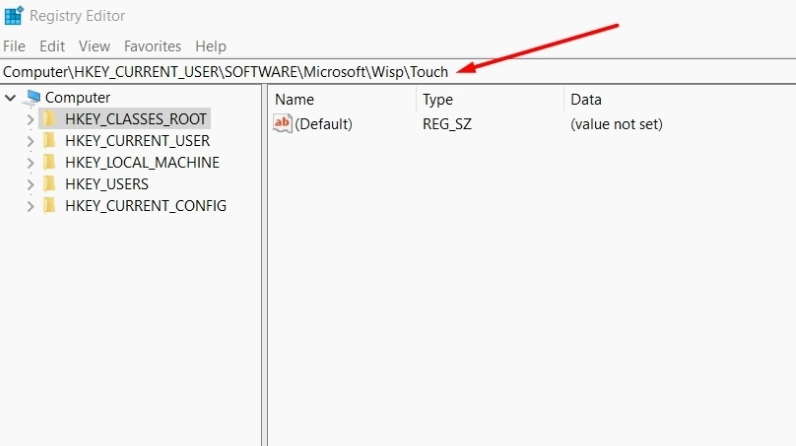Select the (Default) string value icon

coord(282,124)
